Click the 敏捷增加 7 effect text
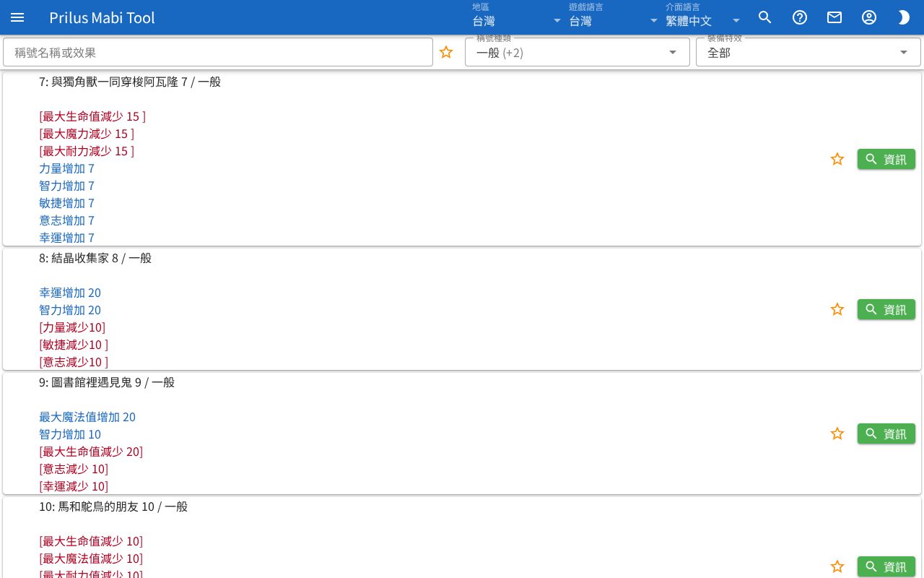Image resolution: width=924 pixels, height=578 pixels. (x=66, y=203)
